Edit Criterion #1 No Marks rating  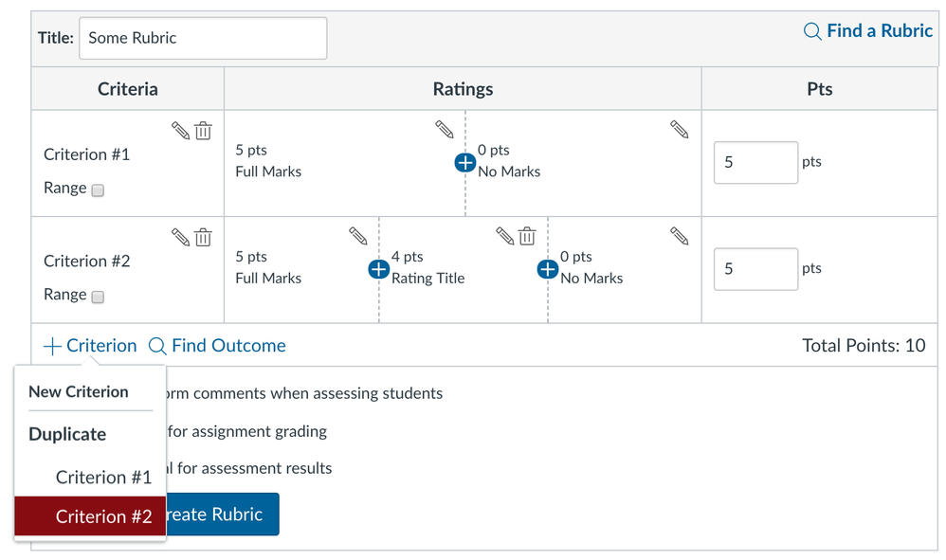[x=679, y=129]
